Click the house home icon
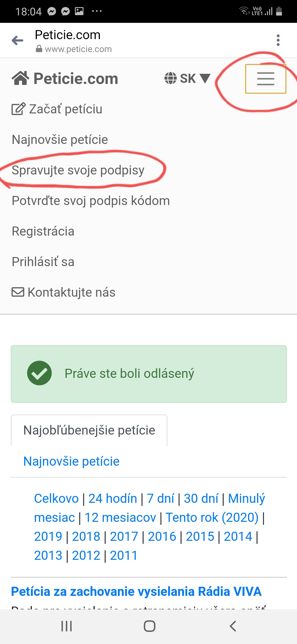 point(20,78)
